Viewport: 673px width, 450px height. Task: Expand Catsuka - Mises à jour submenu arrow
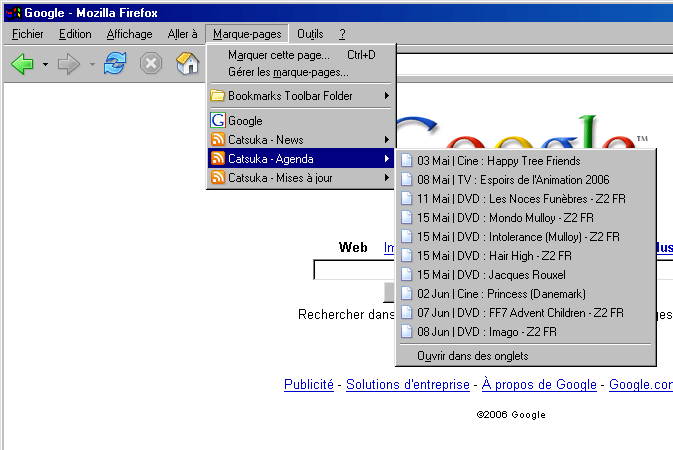click(x=387, y=177)
